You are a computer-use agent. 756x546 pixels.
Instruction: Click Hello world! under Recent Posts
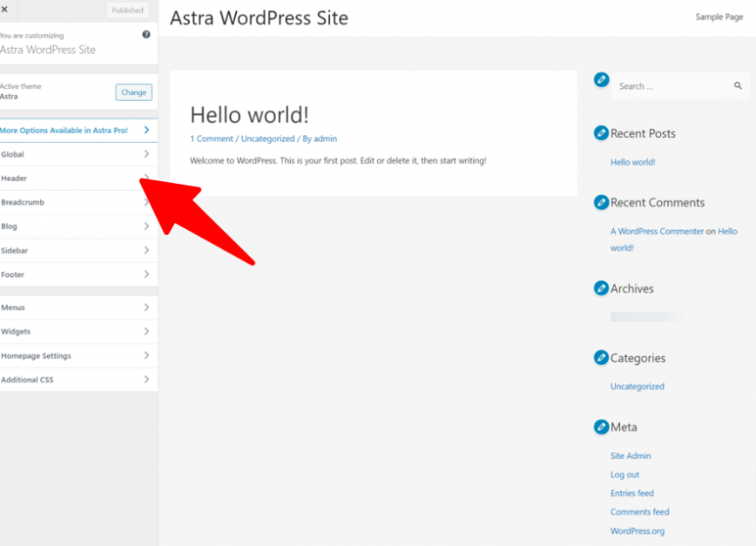pos(633,162)
